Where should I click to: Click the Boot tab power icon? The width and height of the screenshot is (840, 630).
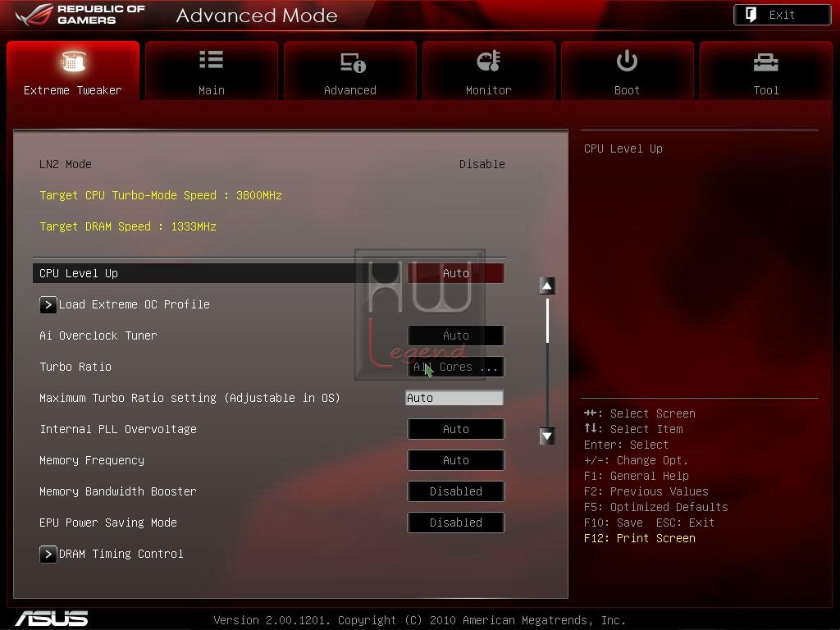[627, 61]
